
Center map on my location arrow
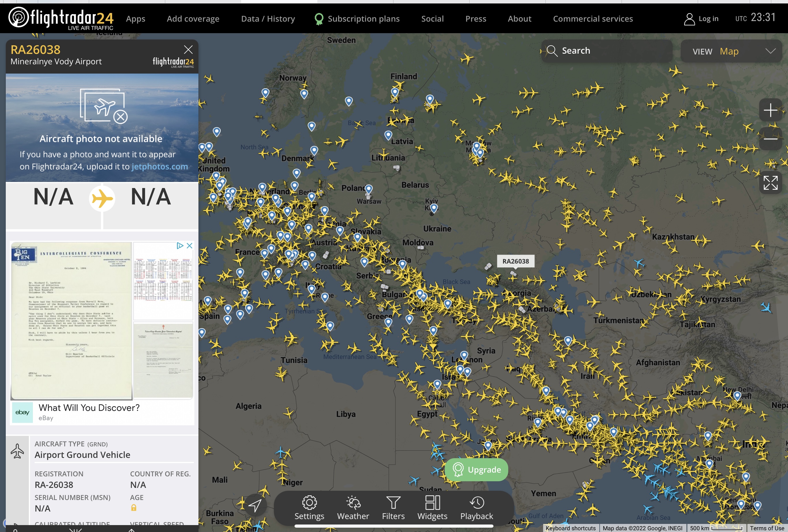[255, 505]
